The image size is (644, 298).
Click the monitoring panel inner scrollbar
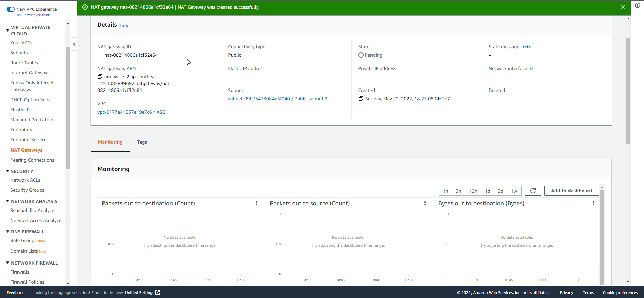point(602,236)
